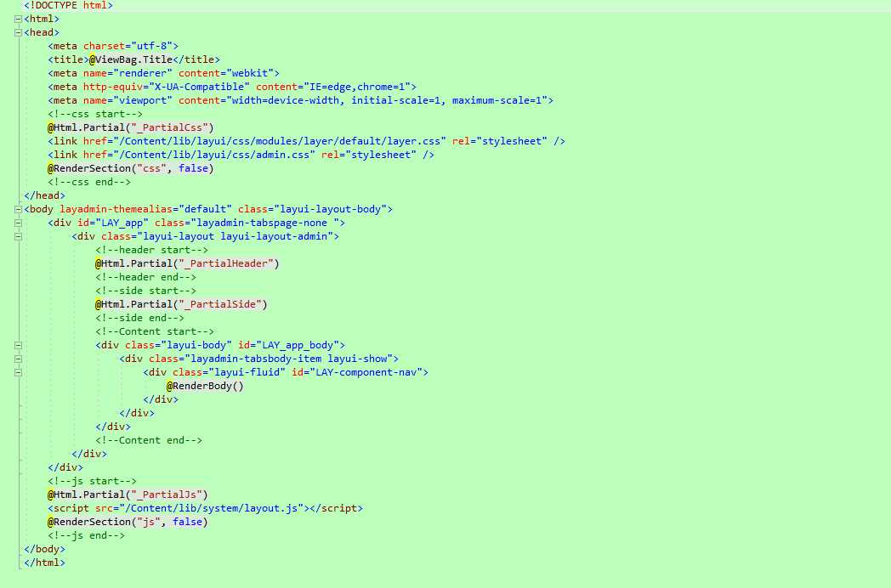Screen dimensions: 891x588
Task: Click the </head> closing tag
Action: [x=44, y=196]
